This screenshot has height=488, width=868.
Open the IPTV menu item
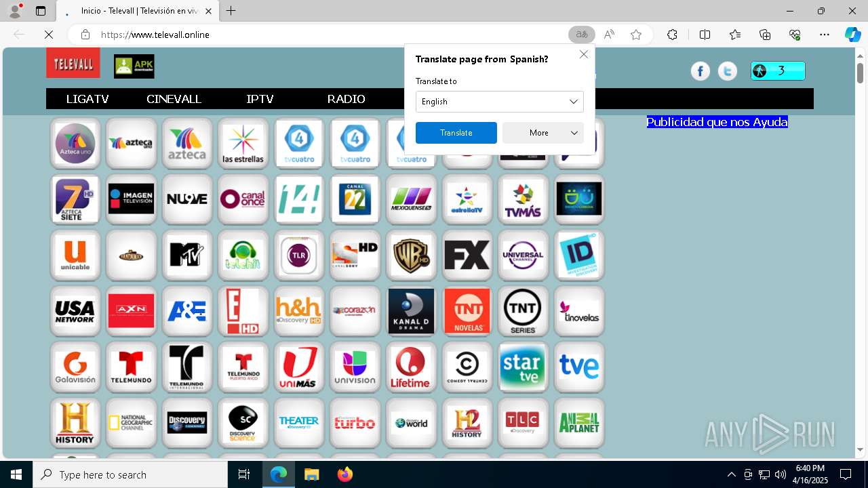click(x=260, y=99)
